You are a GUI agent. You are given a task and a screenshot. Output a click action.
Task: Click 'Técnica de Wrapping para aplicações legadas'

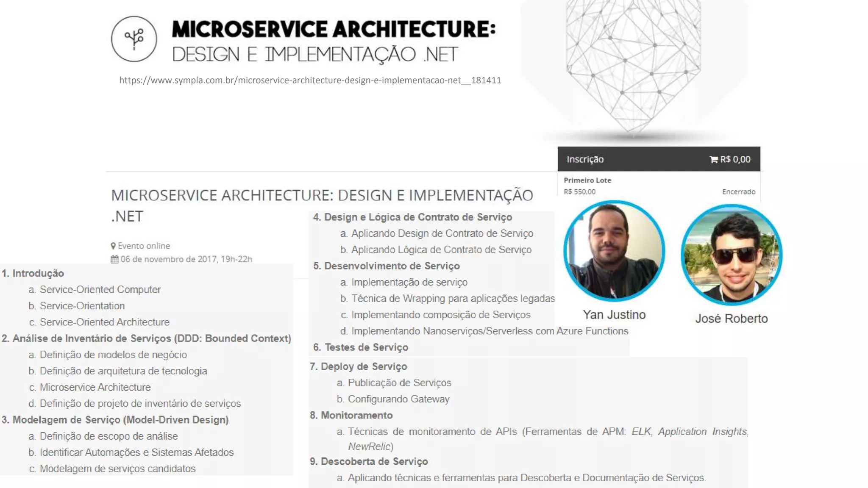click(453, 299)
